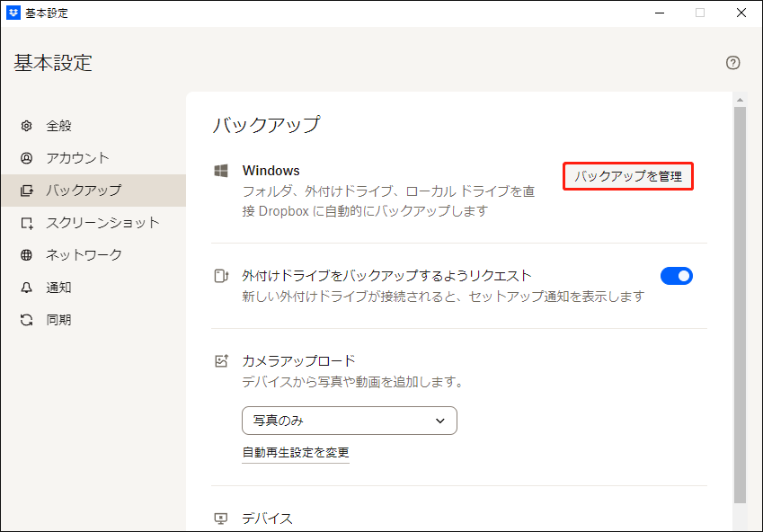Open the 同期 settings section

tap(93, 320)
